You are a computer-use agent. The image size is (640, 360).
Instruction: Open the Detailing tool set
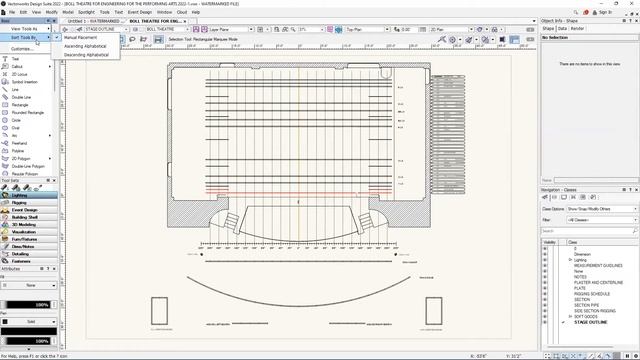coord(29,254)
